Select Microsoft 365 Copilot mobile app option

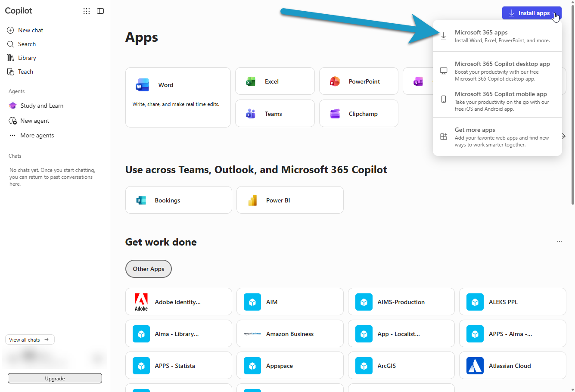[497, 101]
